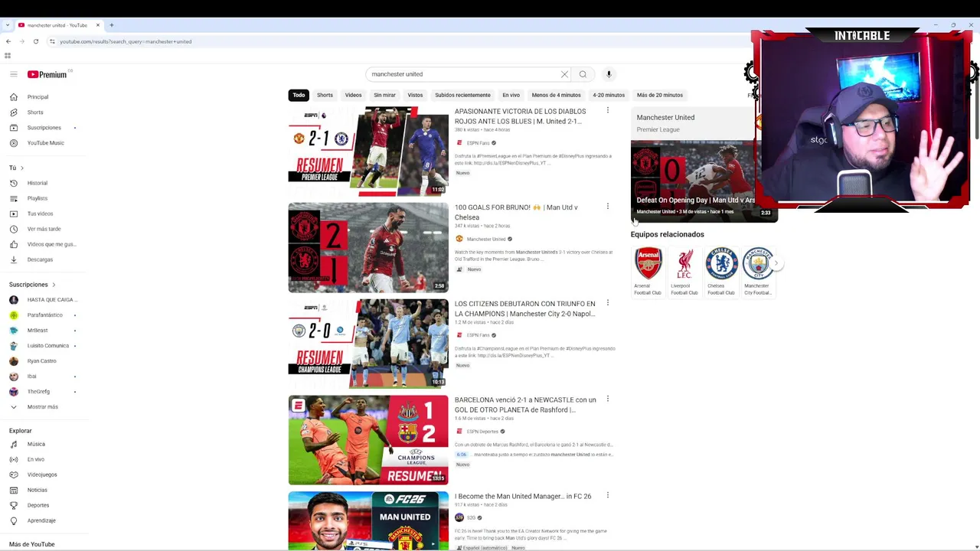Open ESPN Fans channel under first video
980x551 pixels.
(478, 143)
